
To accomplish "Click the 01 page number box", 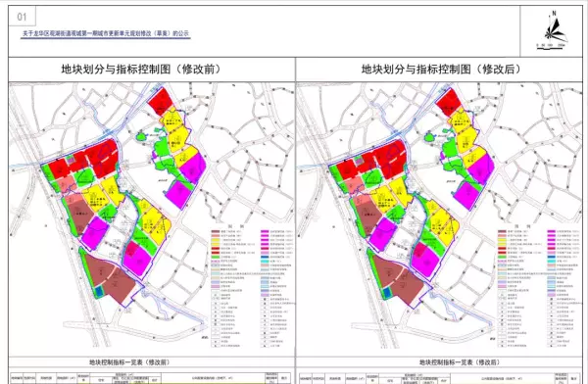I will click(x=23, y=17).
